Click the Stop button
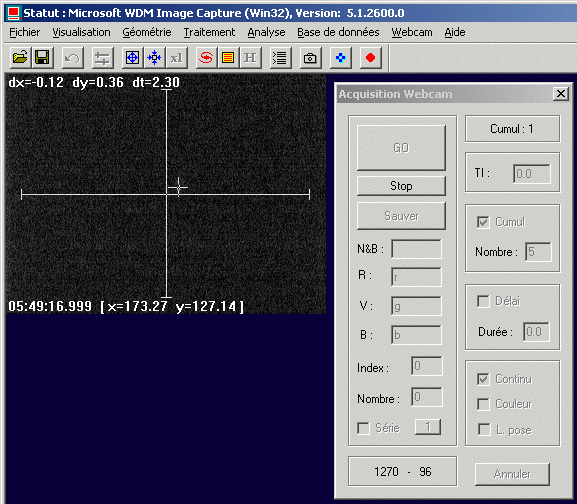Viewport: 577px width, 504px height. [401, 186]
